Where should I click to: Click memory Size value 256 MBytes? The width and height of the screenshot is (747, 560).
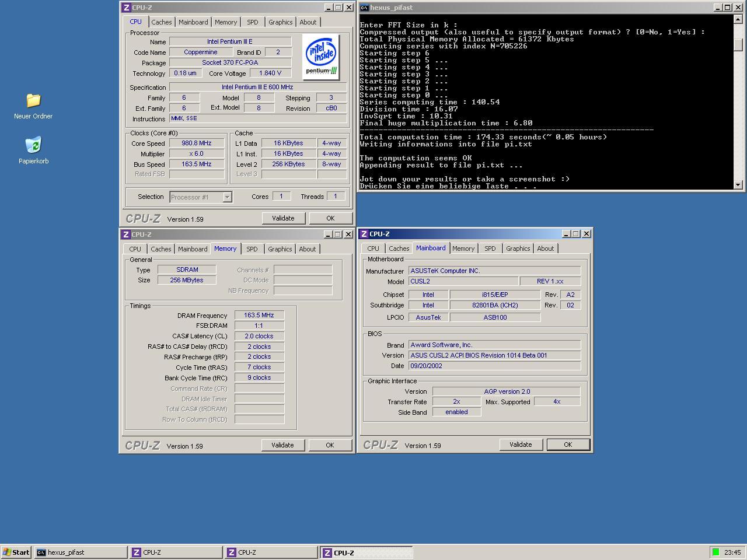click(187, 280)
